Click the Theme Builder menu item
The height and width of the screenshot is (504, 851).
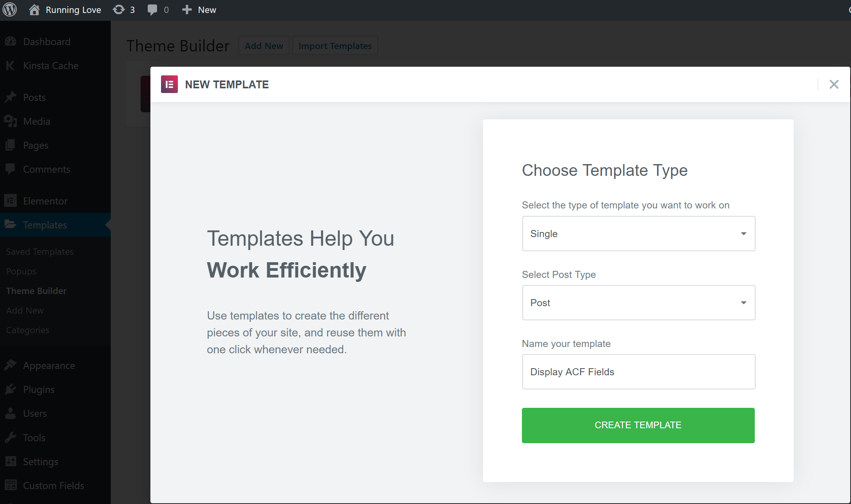click(37, 291)
